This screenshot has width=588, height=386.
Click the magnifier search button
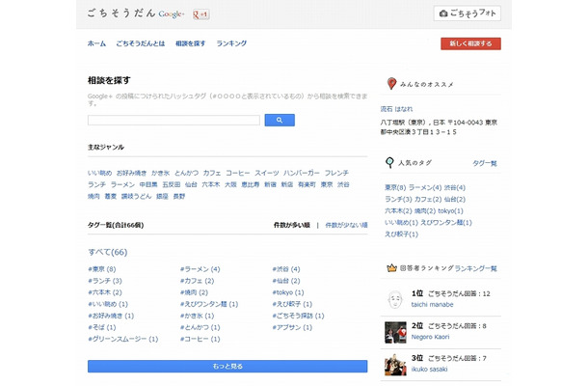pos(280,121)
